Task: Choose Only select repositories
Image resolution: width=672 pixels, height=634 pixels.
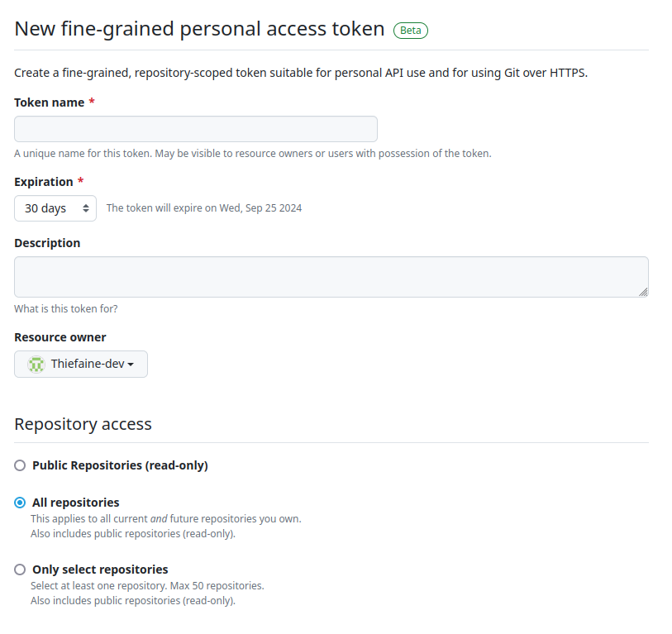Action: click(20, 570)
